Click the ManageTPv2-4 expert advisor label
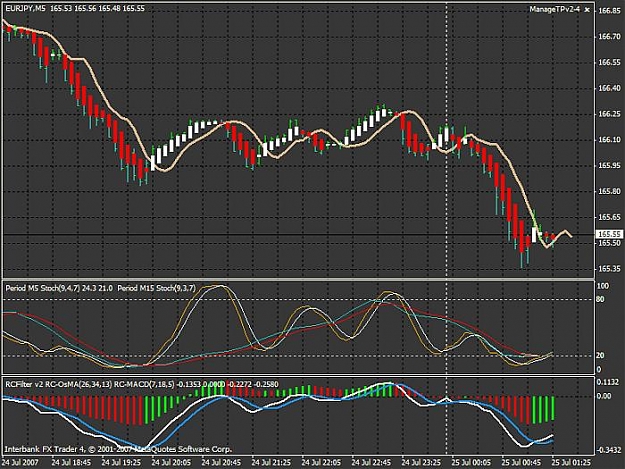Screen dimensions: 625x469 (554, 9)
